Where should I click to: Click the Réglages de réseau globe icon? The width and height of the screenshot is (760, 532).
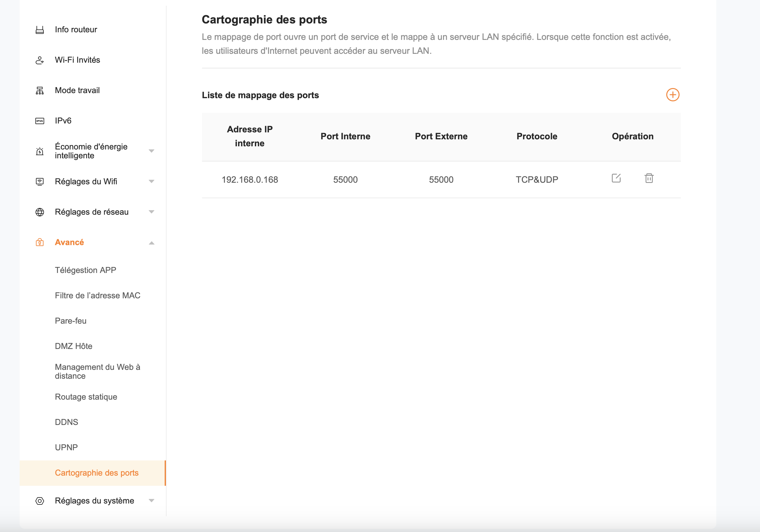point(40,212)
